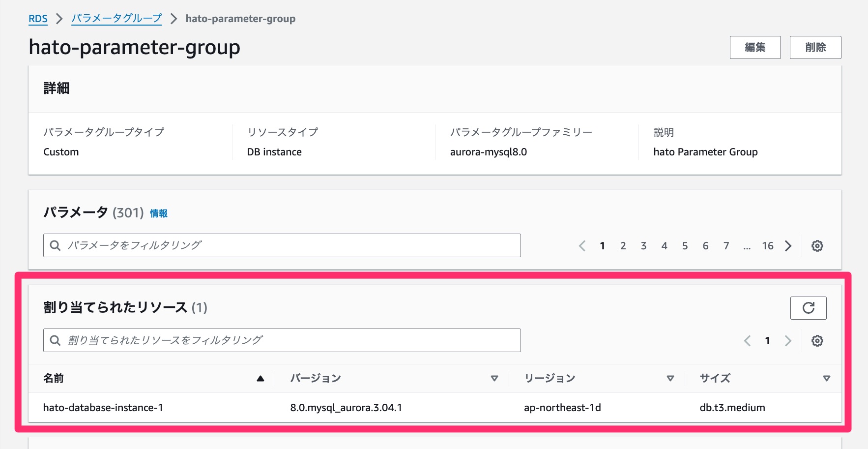Open the assigned resources settings gear icon
868x449 pixels.
click(x=817, y=340)
